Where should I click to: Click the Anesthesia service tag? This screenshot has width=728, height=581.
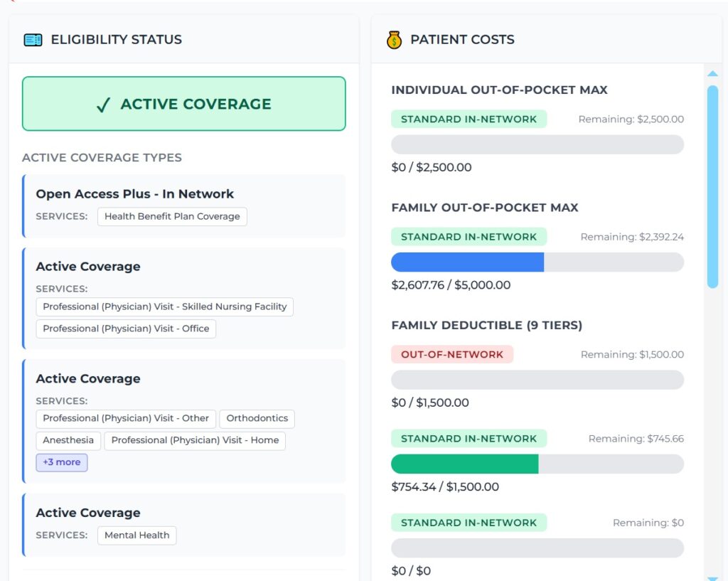68,440
